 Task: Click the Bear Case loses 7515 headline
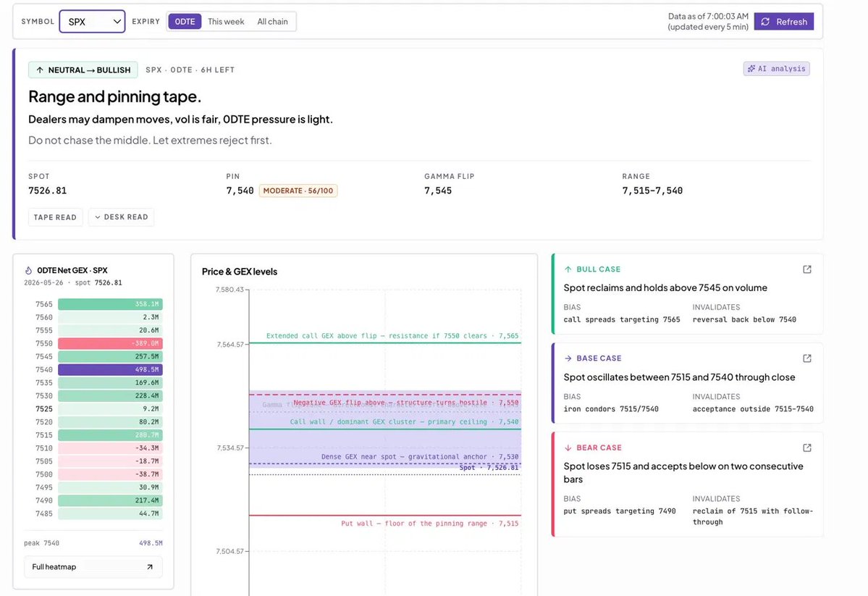point(683,472)
